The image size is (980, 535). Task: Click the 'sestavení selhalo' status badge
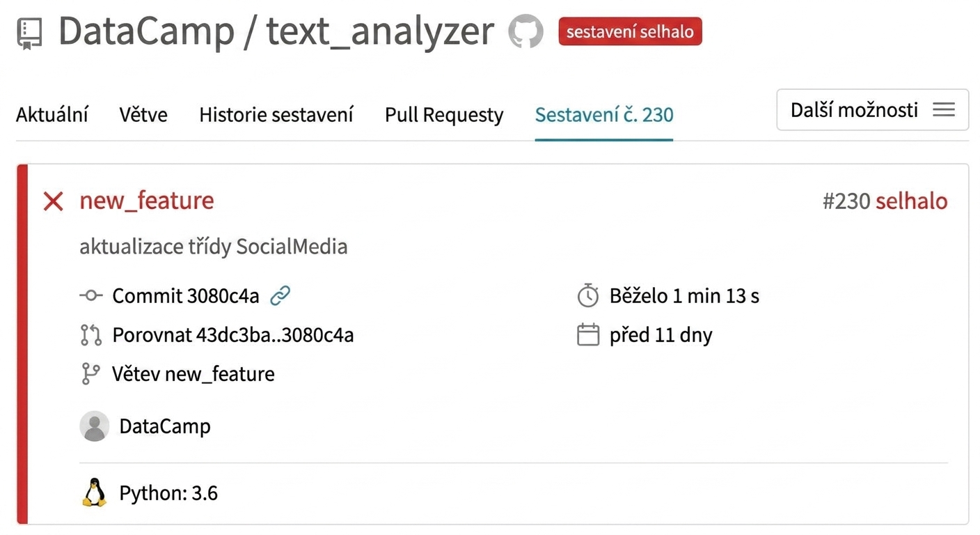pyautogui.click(x=630, y=31)
